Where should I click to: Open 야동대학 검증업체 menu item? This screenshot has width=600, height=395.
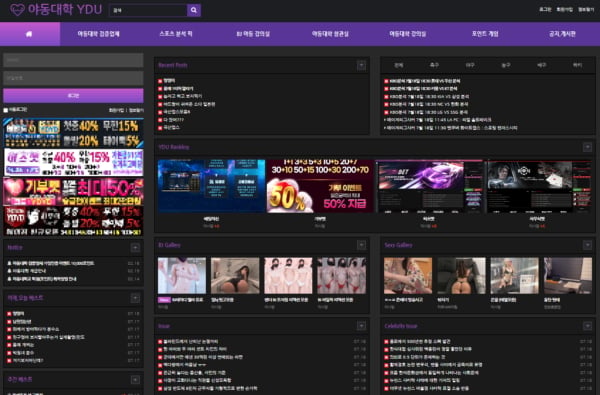coord(98,34)
